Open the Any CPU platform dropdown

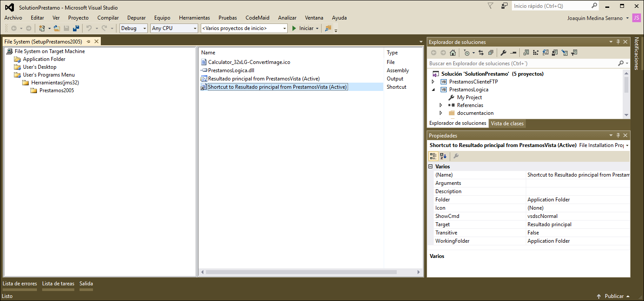coord(174,28)
